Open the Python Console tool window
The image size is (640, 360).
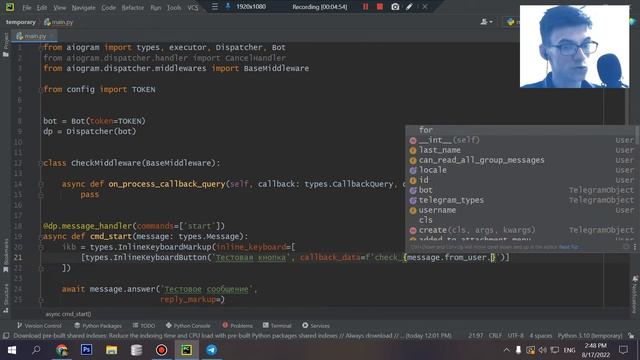(x=188, y=326)
